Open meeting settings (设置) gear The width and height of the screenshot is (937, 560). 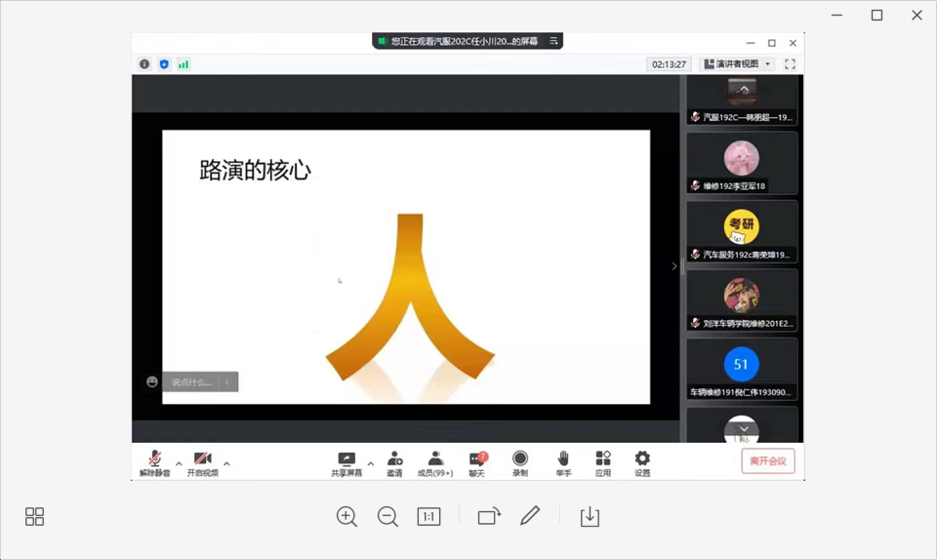(x=642, y=462)
